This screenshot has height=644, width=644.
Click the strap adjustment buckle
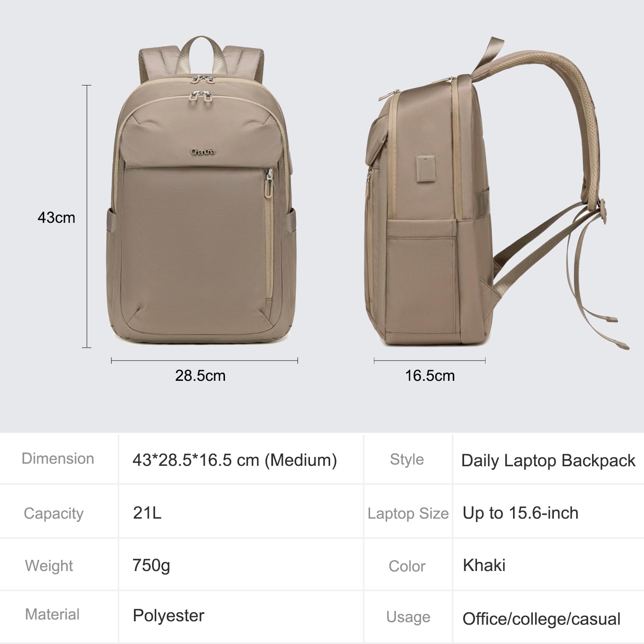pyautogui.click(x=604, y=212)
